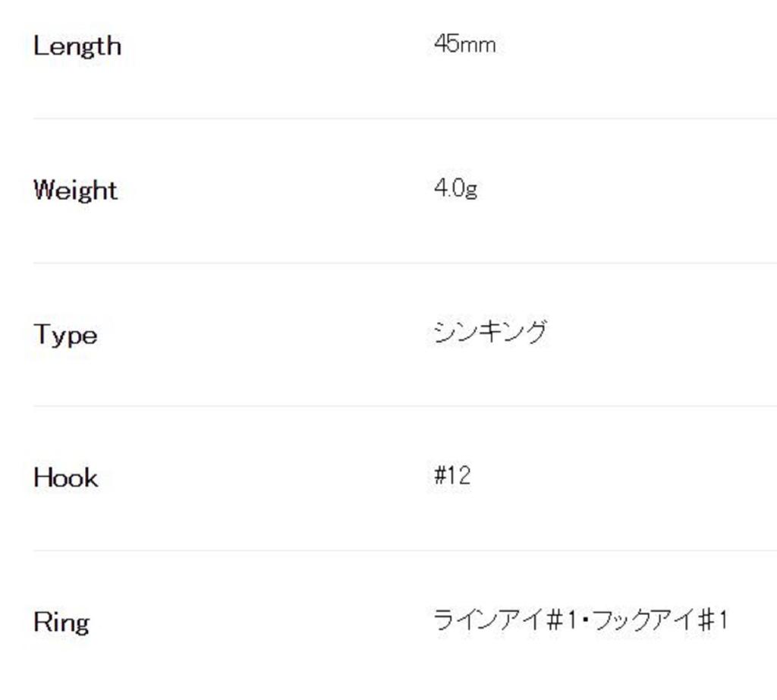The width and height of the screenshot is (777, 700).
Task: Click the Length label
Action: (77, 46)
